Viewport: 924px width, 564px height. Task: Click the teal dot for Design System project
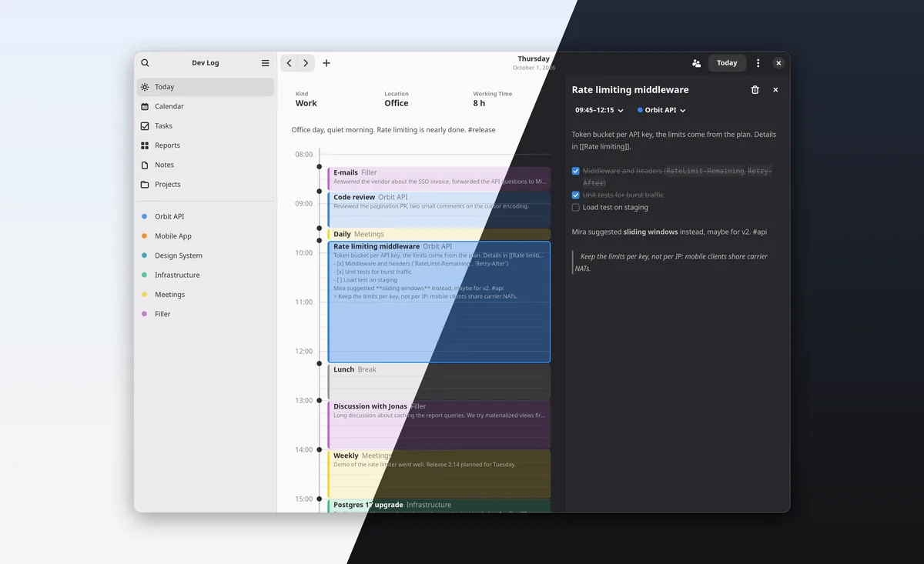pyautogui.click(x=144, y=255)
